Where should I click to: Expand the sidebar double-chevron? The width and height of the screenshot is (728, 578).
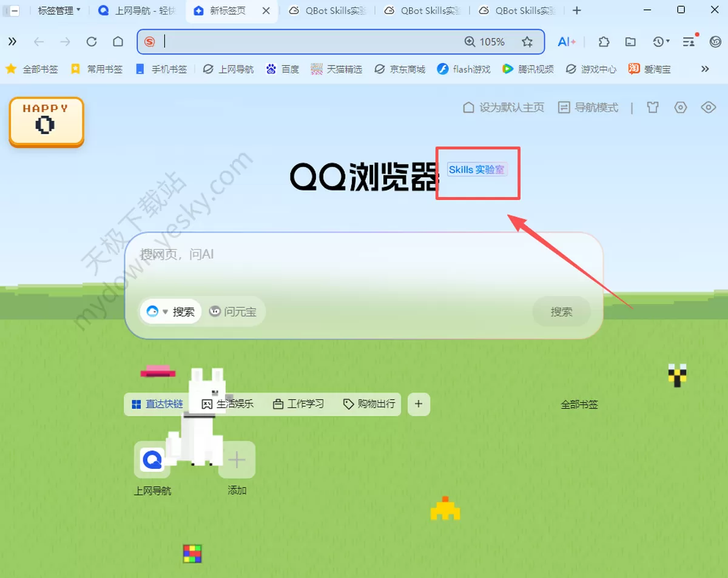coord(12,41)
